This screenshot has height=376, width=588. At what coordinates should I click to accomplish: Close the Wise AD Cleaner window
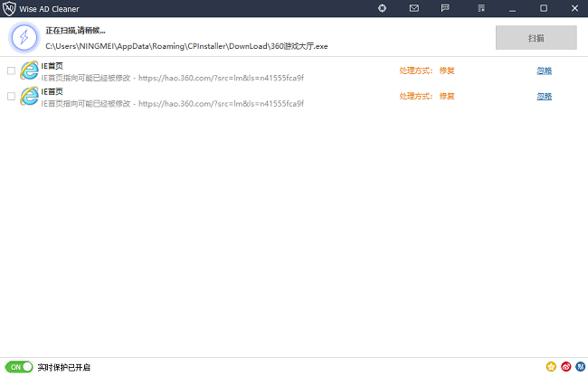(574, 8)
